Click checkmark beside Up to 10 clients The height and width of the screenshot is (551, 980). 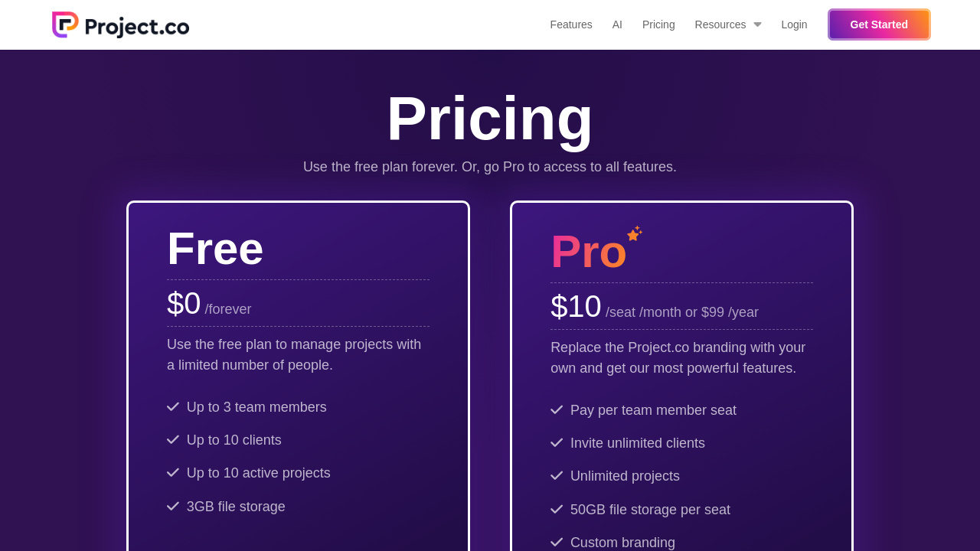[173, 440]
